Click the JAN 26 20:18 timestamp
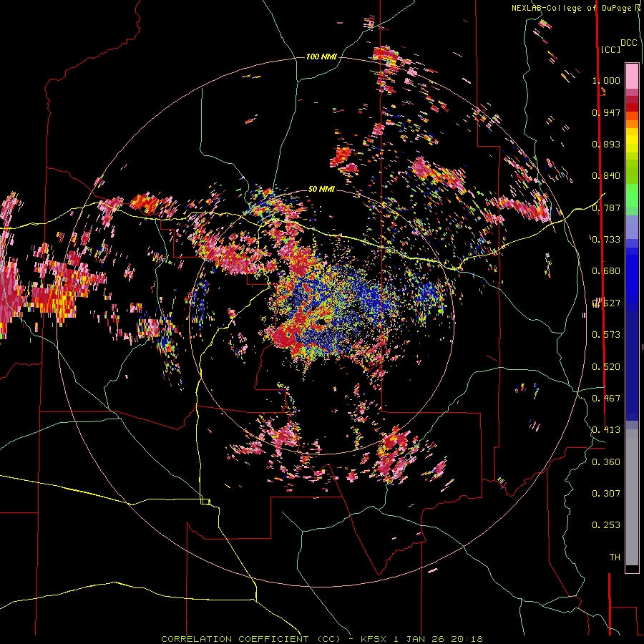This screenshot has height=644, width=644. [x=444, y=639]
